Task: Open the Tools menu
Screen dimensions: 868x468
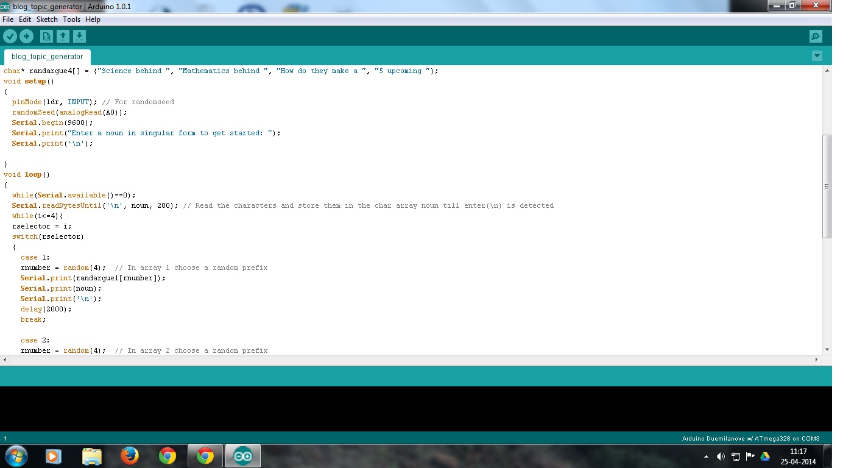Action: click(71, 19)
